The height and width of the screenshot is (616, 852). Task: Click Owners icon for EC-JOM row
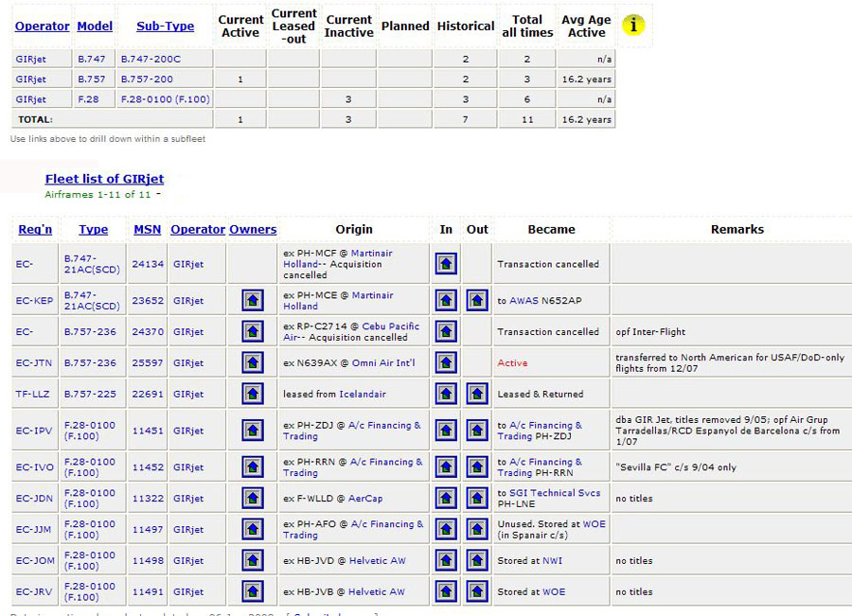[252, 560]
